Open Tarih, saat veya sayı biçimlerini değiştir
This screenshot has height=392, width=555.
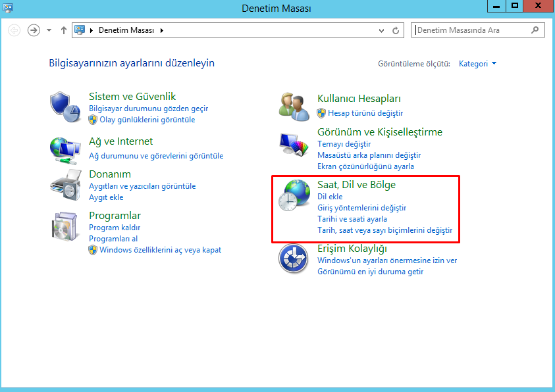click(384, 230)
